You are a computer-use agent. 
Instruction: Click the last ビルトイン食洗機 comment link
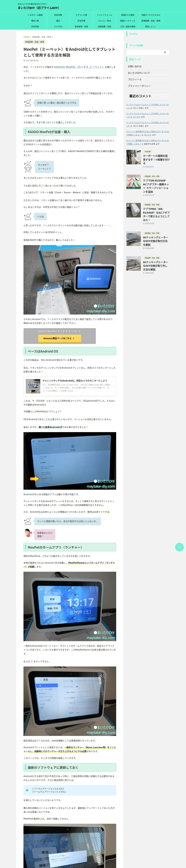pyautogui.click(x=147, y=142)
